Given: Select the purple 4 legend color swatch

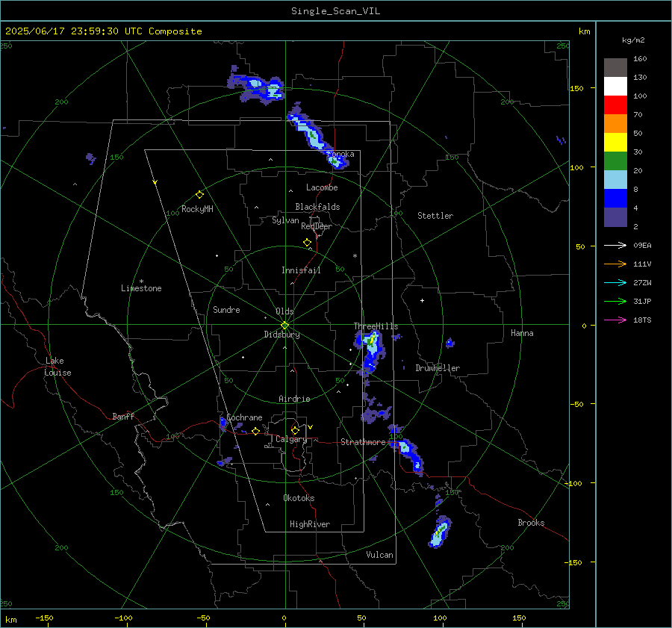Looking at the screenshot, I should click(615, 217).
